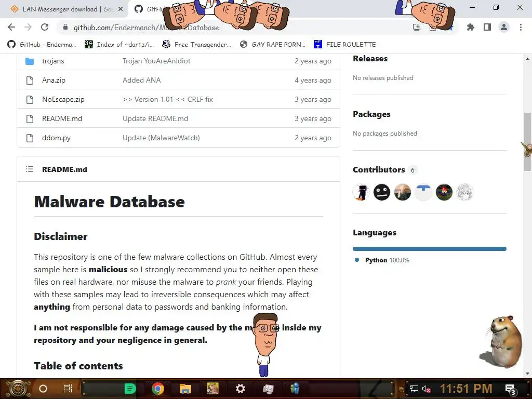This screenshot has width=532, height=399.
Task: Switch to the LAN Messenger download tab
Action: tap(64, 9)
